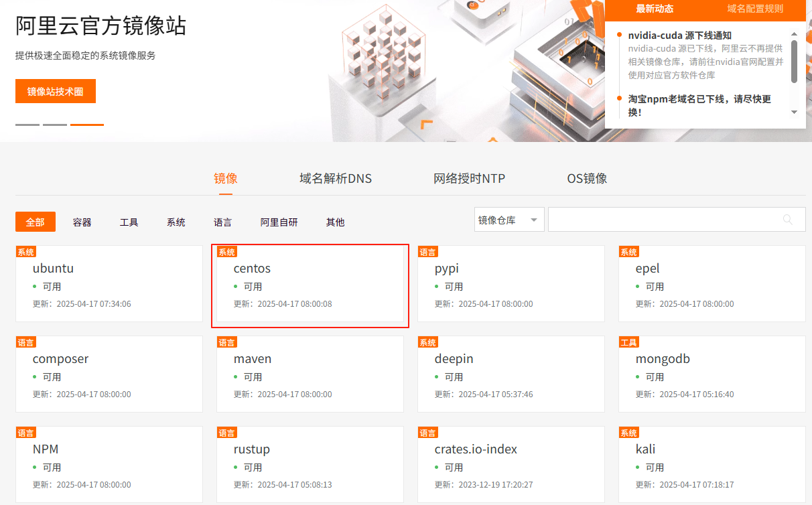Filter mirrors by 系统 category
The height and width of the screenshot is (505, 812).
pyautogui.click(x=176, y=222)
